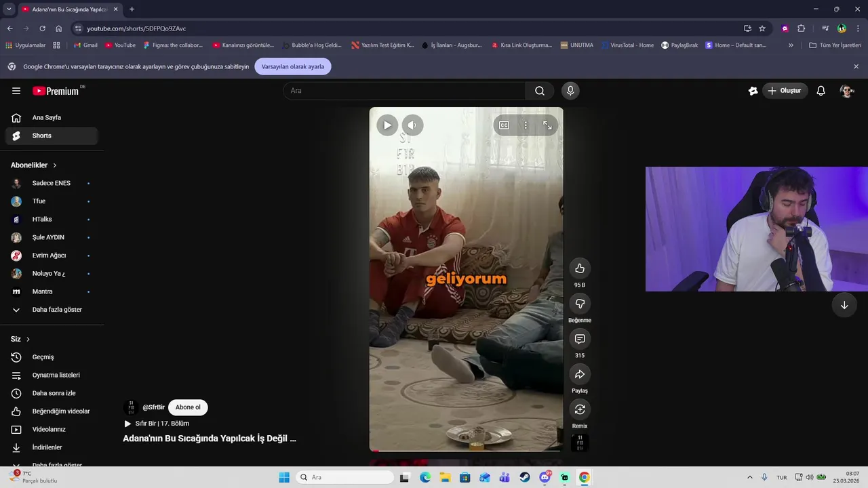Image resolution: width=868 pixels, height=488 pixels.
Task: Subscribe with the Abone ol button
Action: pyautogui.click(x=188, y=407)
